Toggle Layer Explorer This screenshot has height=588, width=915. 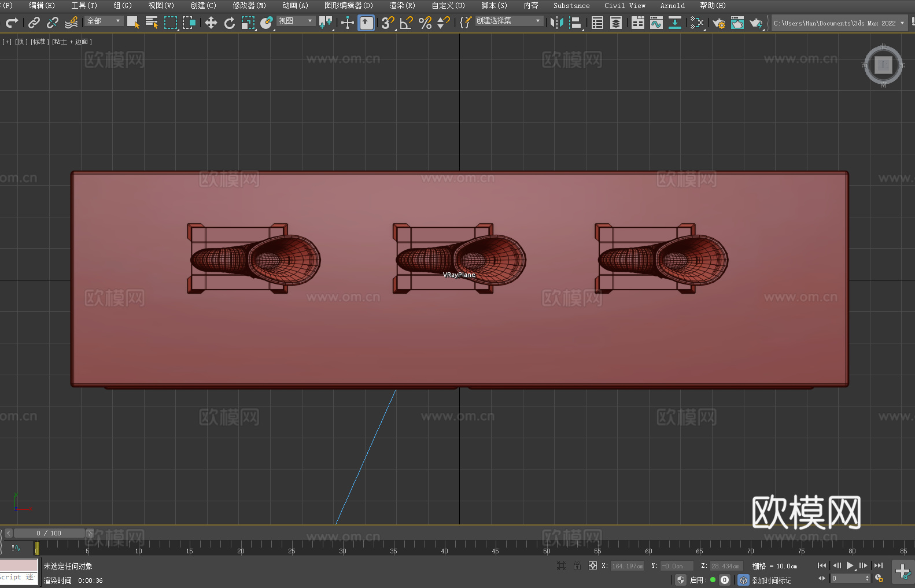pos(616,23)
